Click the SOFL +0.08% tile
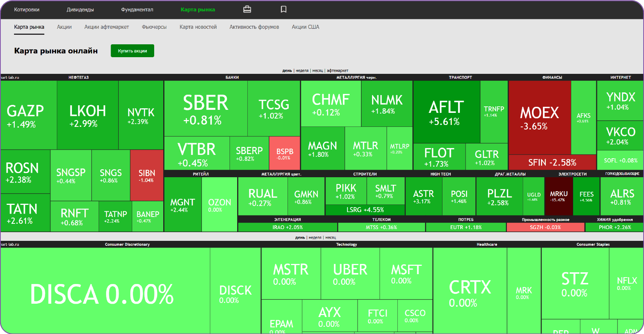The height and width of the screenshot is (334, 644). [x=620, y=160]
